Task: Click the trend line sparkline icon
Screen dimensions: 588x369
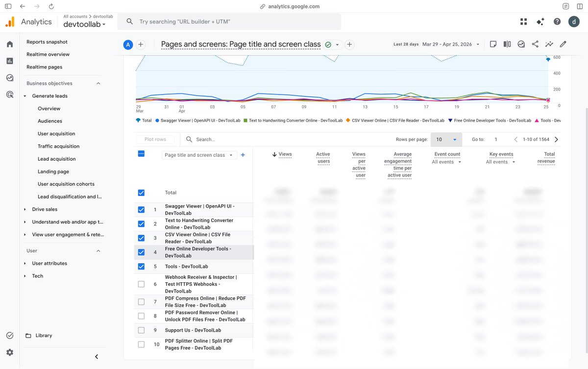Action: (549, 44)
